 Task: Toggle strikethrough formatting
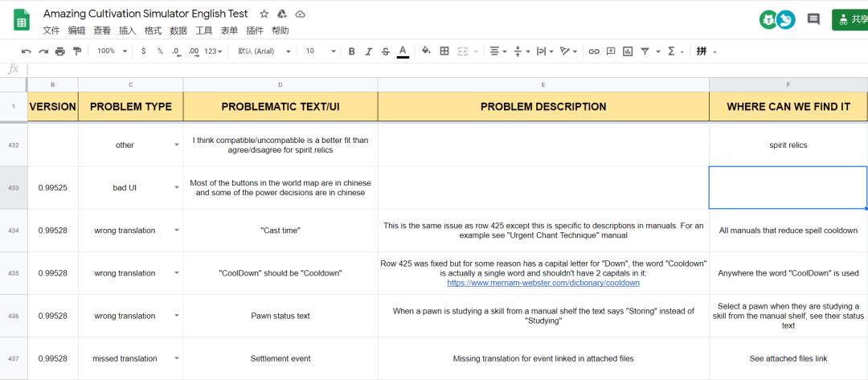click(x=386, y=51)
